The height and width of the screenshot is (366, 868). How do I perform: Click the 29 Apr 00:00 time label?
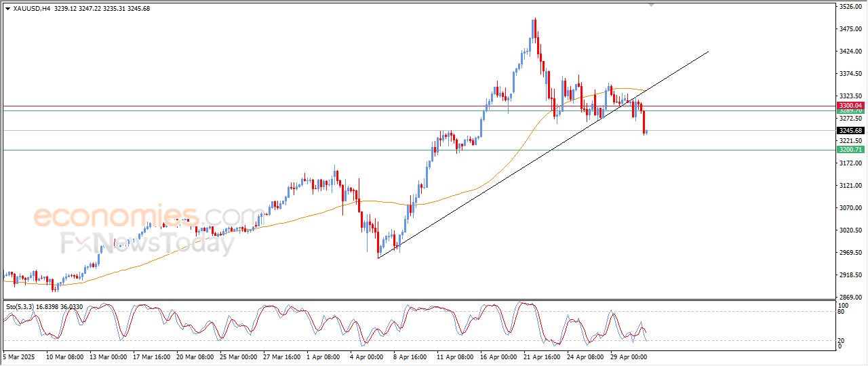coord(630,356)
